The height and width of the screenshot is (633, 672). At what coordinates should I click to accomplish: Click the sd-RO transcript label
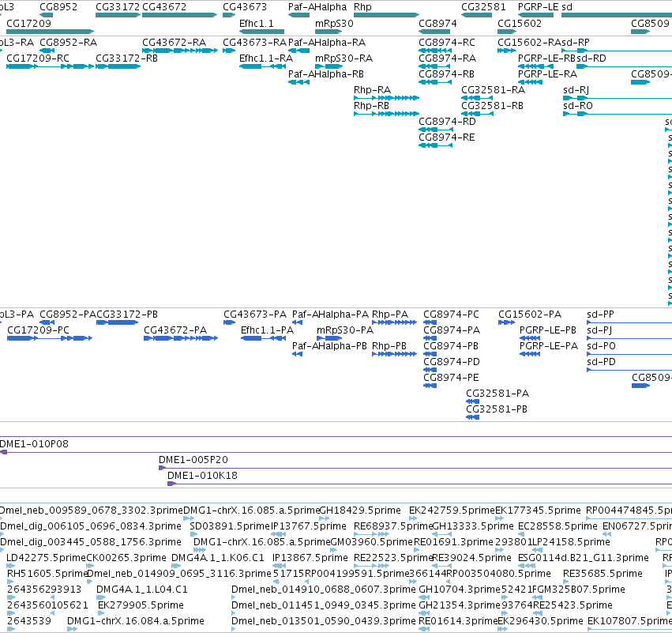click(x=578, y=106)
